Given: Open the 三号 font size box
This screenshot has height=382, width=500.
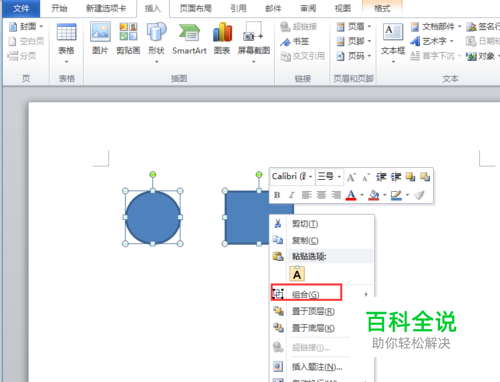Looking at the screenshot, I should 329,176.
